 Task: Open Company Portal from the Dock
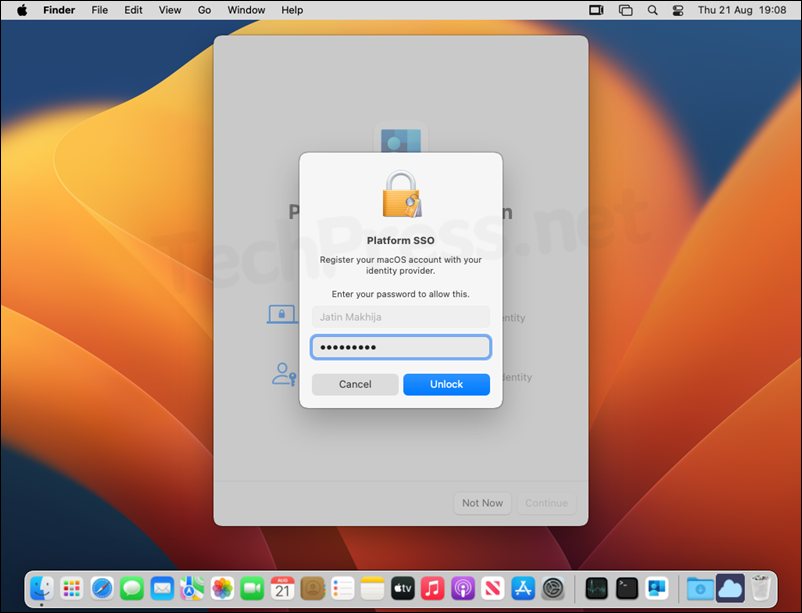(x=657, y=588)
